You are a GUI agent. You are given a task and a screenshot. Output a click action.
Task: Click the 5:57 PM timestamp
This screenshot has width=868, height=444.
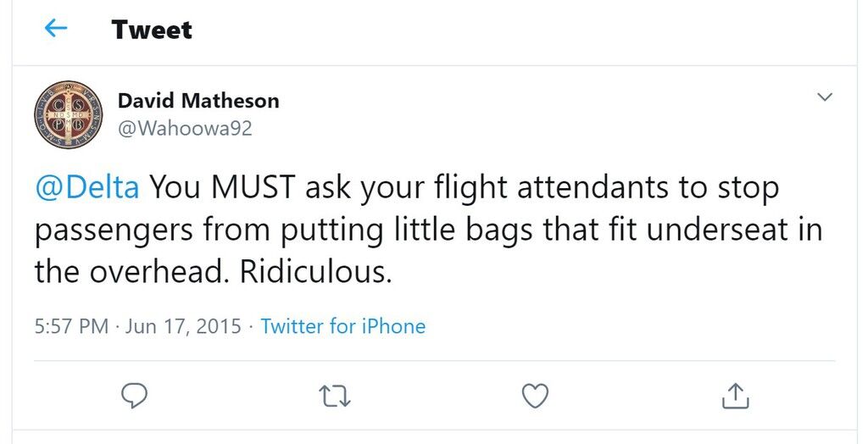[x=71, y=326]
